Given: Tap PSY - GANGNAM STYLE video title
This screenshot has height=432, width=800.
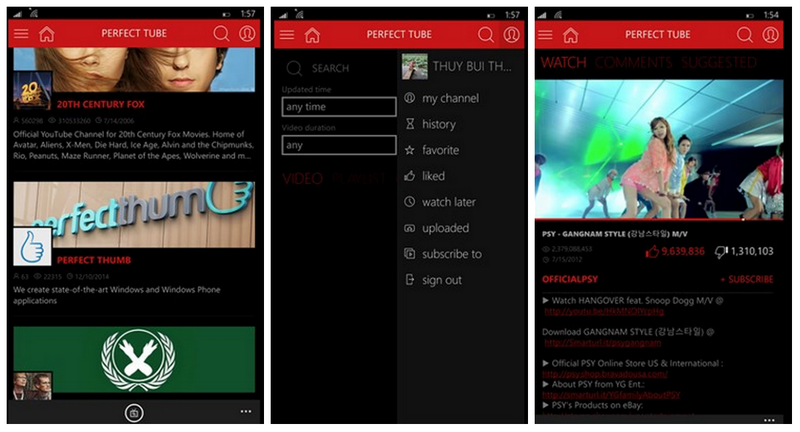Looking at the screenshot, I should pos(615,234).
